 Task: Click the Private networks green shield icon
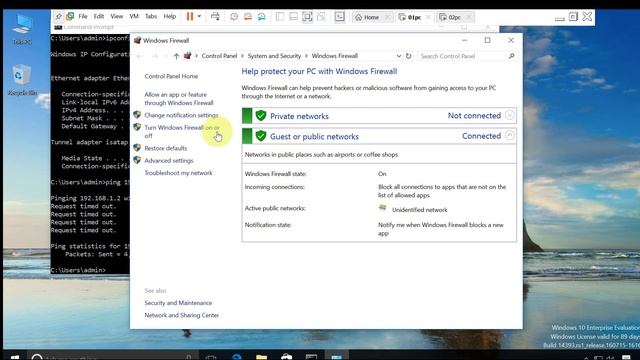click(261, 116)
